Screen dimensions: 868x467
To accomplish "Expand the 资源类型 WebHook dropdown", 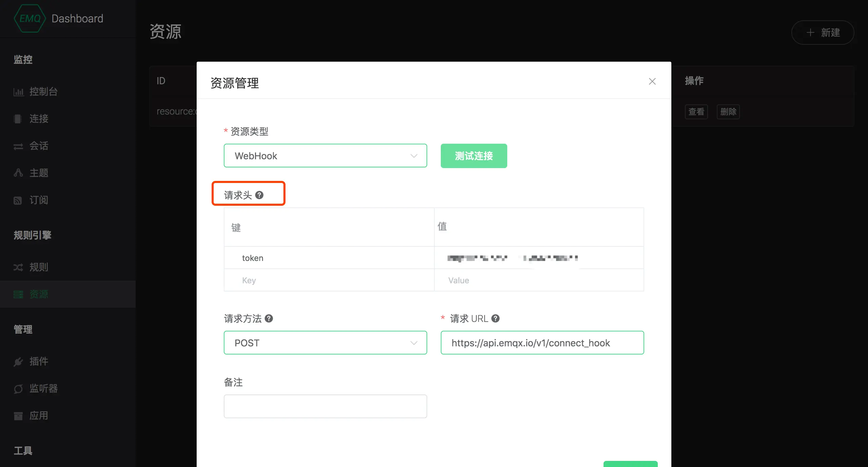I will (325, 156).
